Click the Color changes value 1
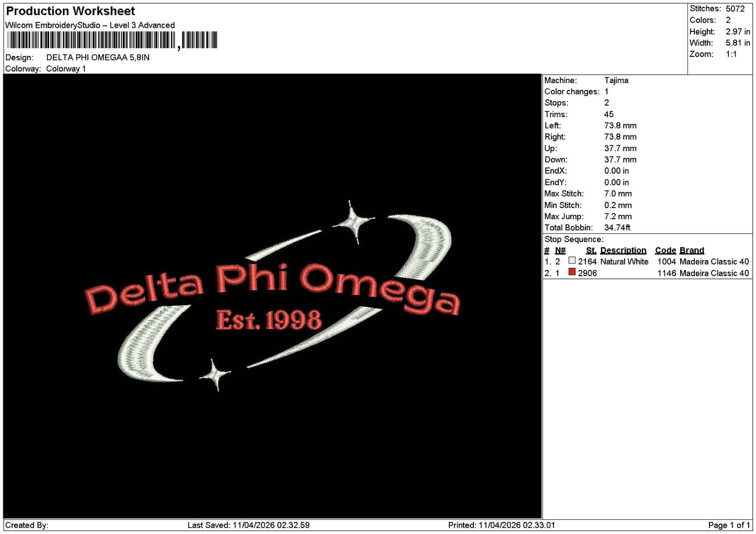Screen dimensions: 756x534 (606, 92)
